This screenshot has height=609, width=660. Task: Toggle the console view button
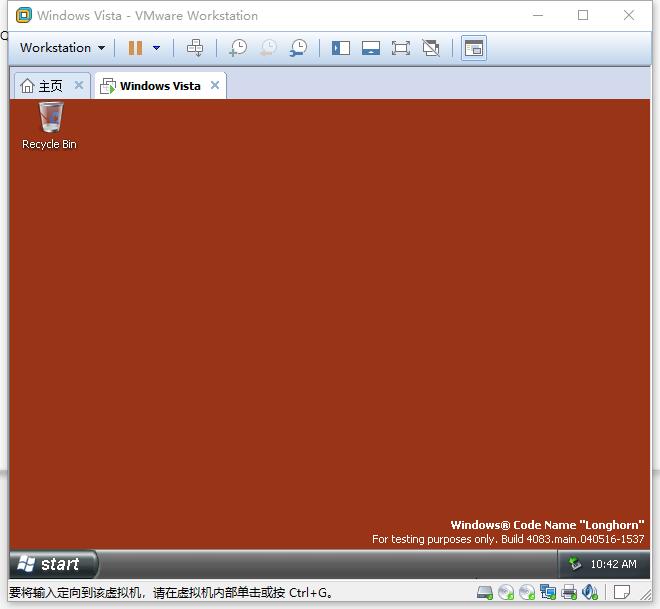[474, 48]
